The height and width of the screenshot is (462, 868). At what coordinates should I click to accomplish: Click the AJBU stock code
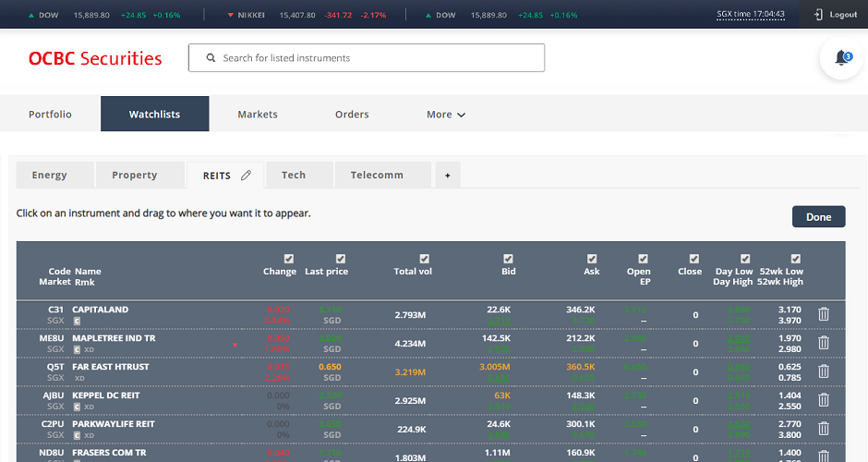pos(54,395)
